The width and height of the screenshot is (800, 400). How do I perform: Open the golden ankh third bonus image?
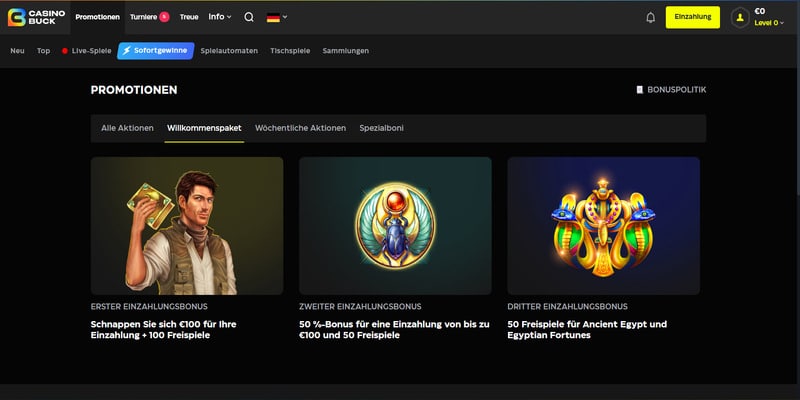pyautogui.click(x=604, y=226)
